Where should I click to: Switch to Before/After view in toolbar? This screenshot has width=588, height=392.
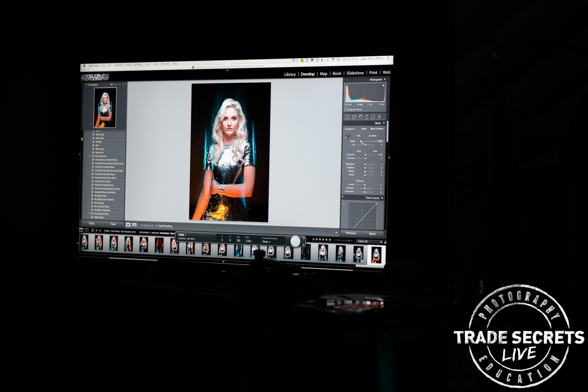[x=134, y=225]
